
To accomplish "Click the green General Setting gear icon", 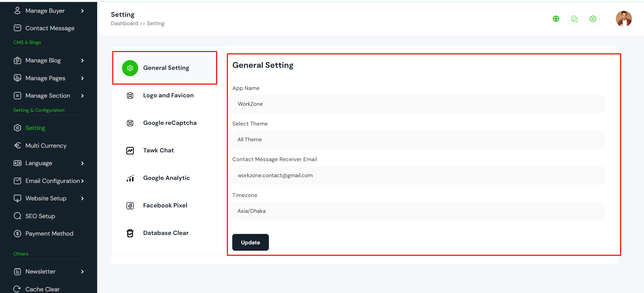I will coord(130,68).
